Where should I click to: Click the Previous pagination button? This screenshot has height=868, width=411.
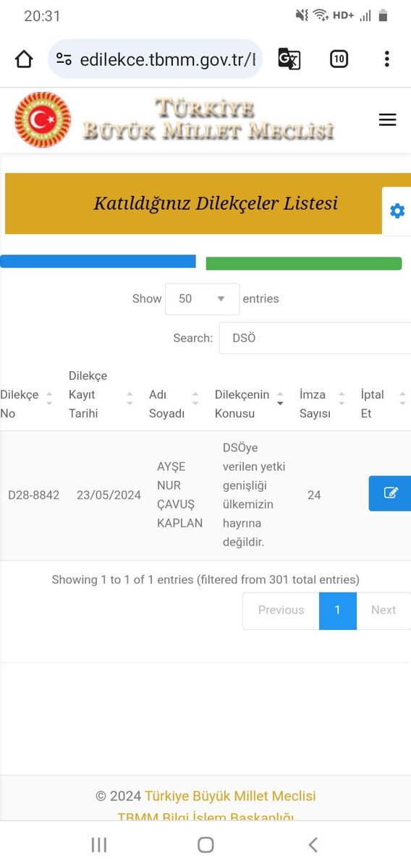pyautogui.click(x=281, y=610)
